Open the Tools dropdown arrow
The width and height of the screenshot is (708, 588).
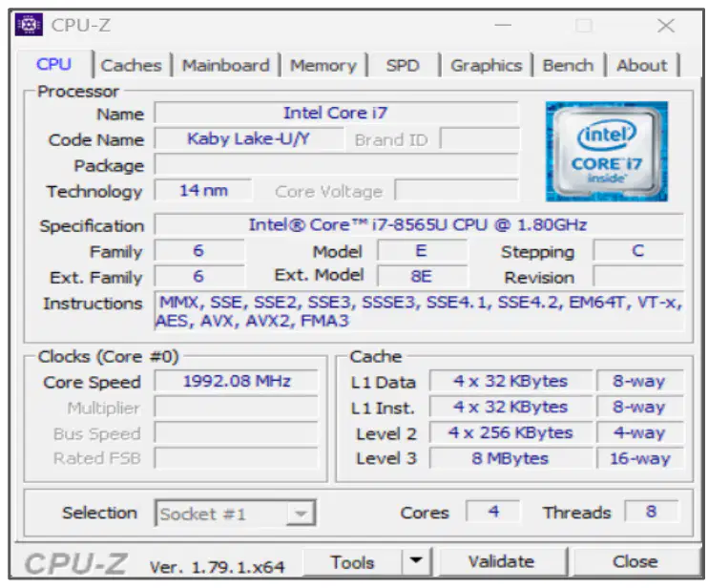click(x=416, y=561)
